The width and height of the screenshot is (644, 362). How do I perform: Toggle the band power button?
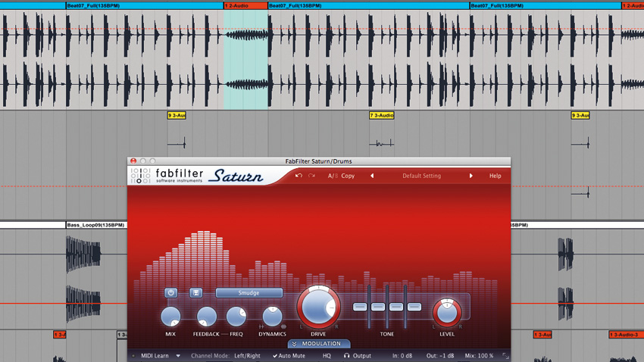coord(171,292)
